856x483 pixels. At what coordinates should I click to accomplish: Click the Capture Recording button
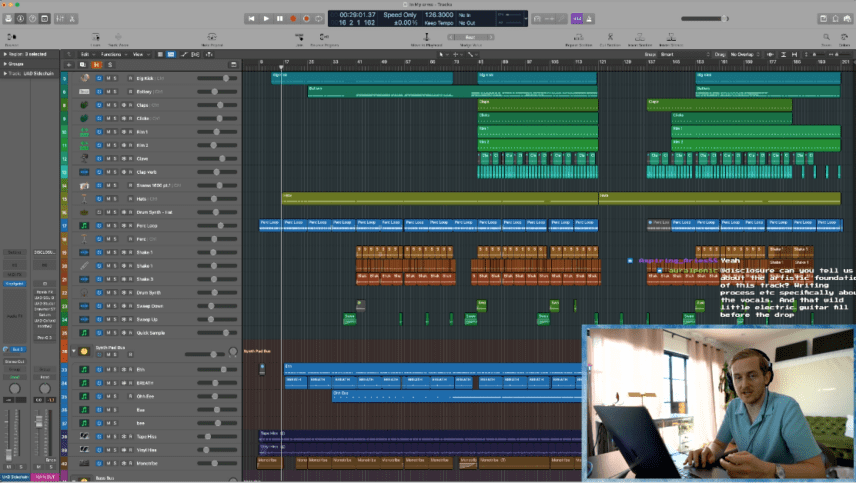[x=306, y=19]
